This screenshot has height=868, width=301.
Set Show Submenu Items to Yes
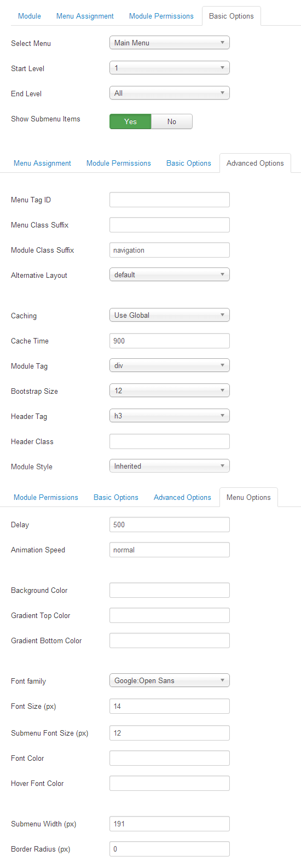[130, 121]
